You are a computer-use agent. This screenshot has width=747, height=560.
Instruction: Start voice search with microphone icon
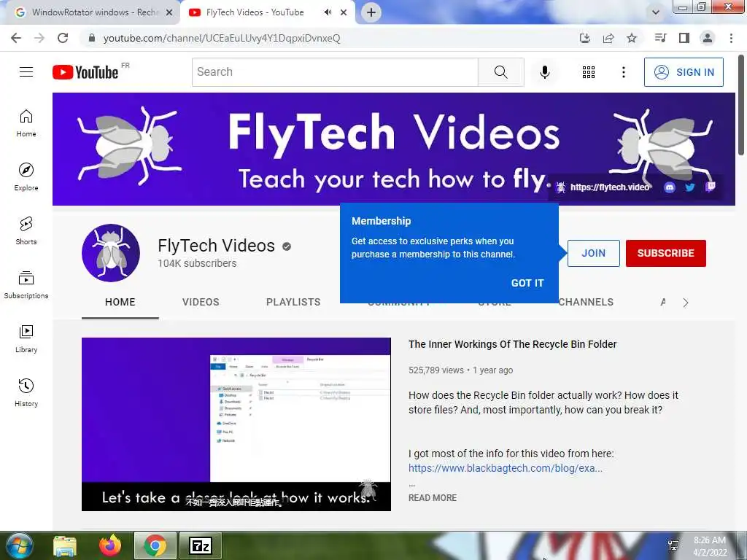point(544,72)
